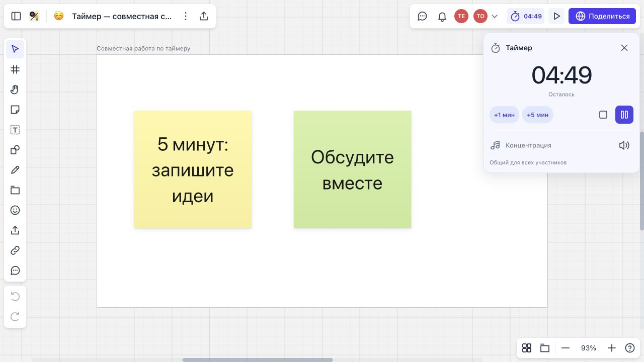
Task: Click the timer indicator showing 04:49 in header
Action: pos(526,16)
